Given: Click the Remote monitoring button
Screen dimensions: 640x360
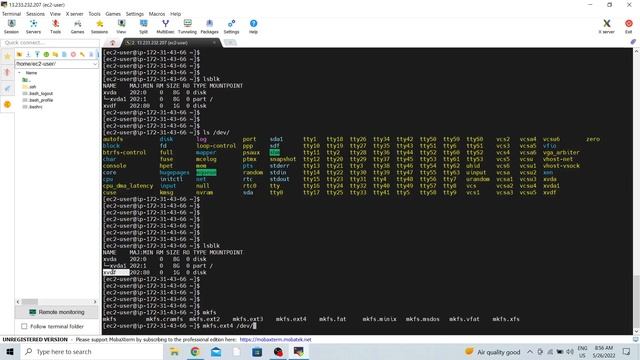Looking at the screenshot, I should [57, 312].
